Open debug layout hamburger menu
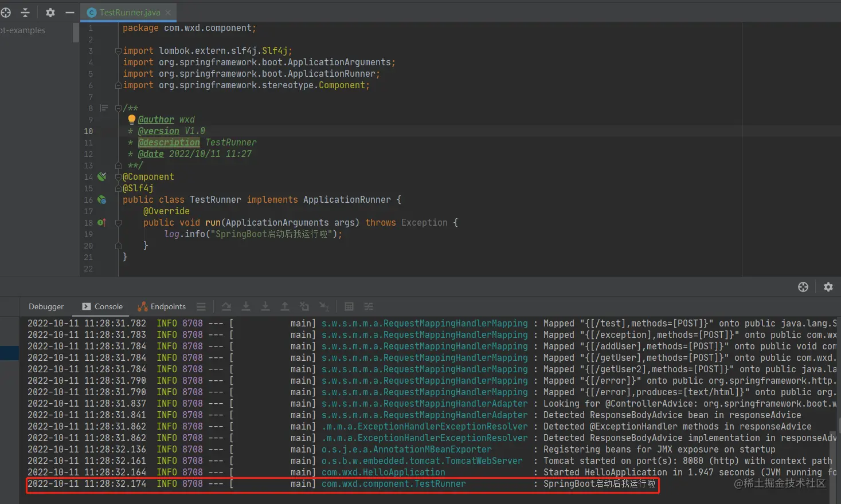The height and width of the screenshot is (504, 841). [201, 306]
